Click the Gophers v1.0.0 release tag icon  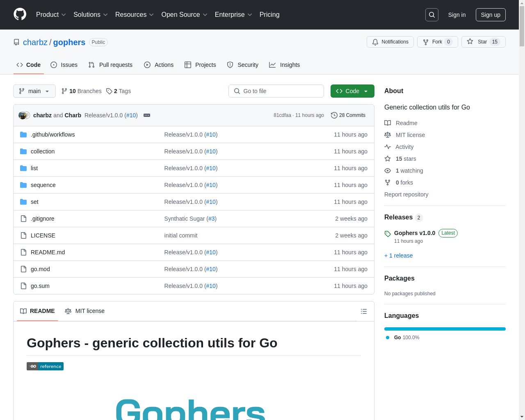tap(388, 234)
